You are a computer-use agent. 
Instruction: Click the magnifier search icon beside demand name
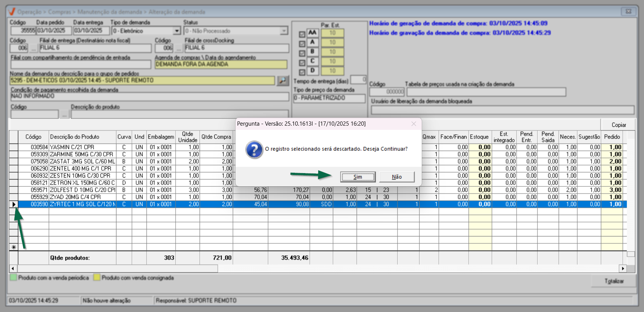tap(283, 80)
